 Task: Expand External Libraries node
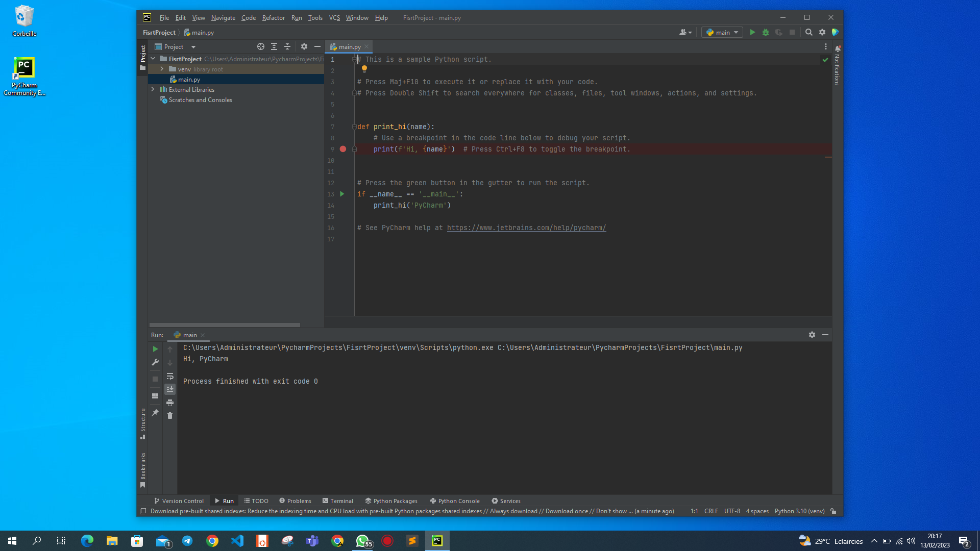pyautogui.click(x=153, y=89)
